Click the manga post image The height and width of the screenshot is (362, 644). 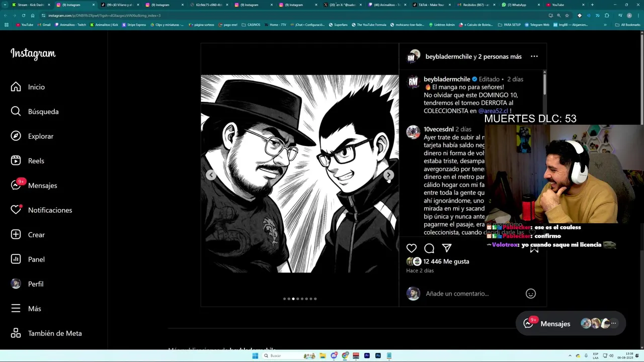click(300, 174)
